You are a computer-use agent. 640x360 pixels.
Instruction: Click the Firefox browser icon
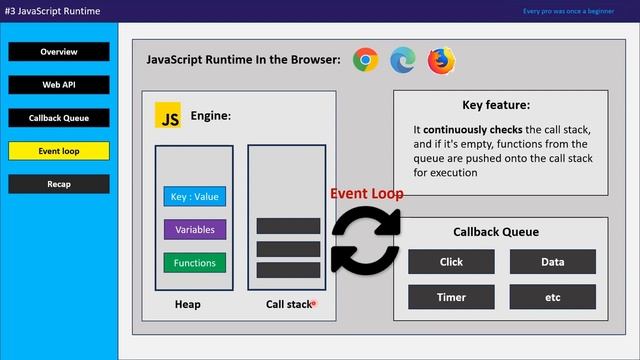(441, 61)
